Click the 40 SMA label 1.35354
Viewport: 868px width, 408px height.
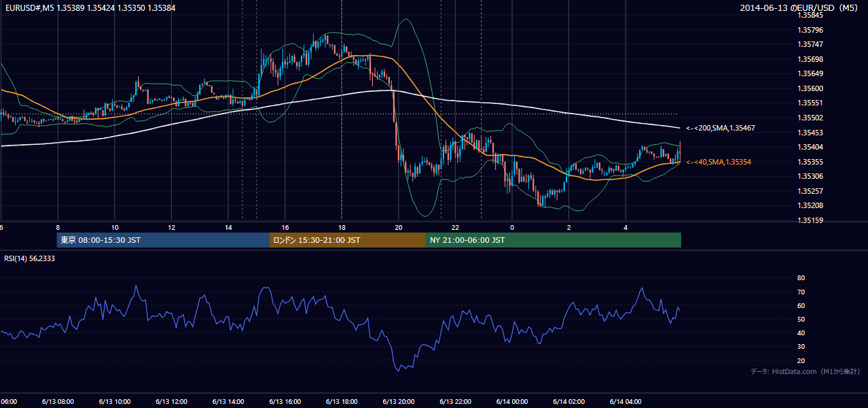tap(719, 162)
